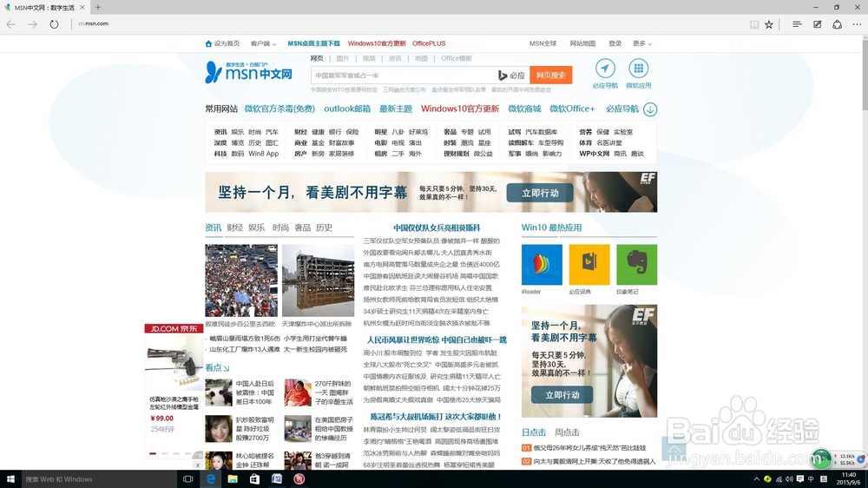Viewport: 868px width, 488px height.
Task: Open Task View on taskbar
Action: click(x=187, y=479)
